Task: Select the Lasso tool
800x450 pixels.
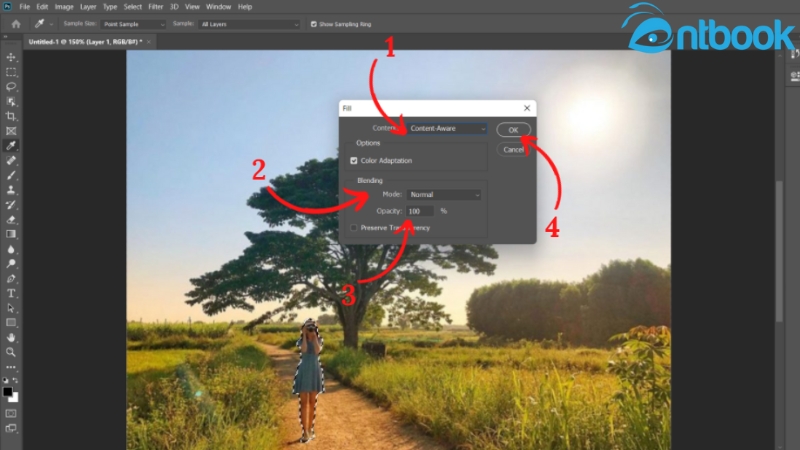Action: 11,87
